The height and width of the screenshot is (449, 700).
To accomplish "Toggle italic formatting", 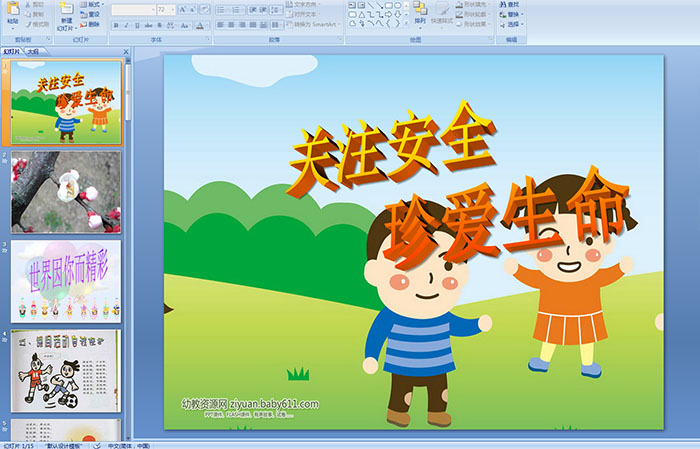I will [x=127, y=25].
